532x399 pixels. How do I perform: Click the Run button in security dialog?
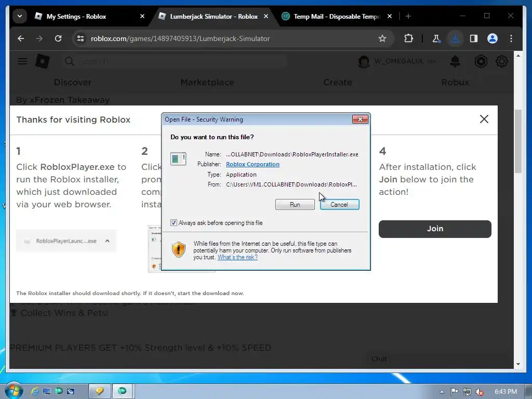(295, 205)
